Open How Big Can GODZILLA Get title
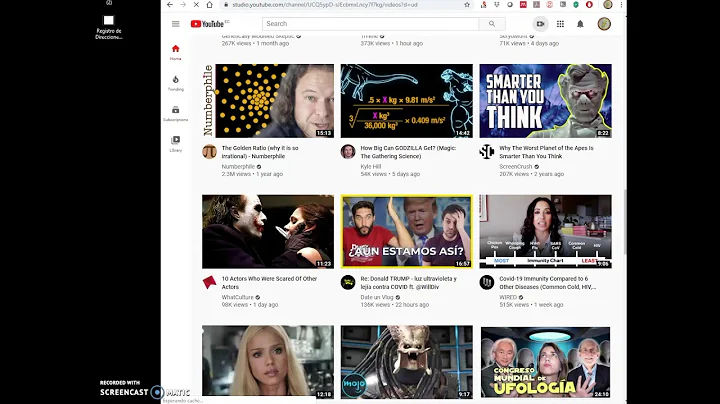 [408, 152]
